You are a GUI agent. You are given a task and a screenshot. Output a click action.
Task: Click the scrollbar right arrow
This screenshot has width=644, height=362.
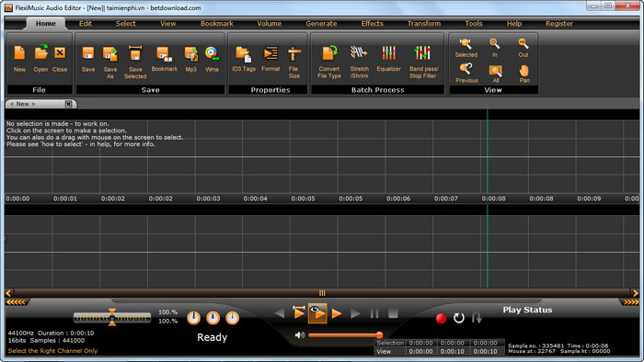pyautogui.click(x=636, y=293)
